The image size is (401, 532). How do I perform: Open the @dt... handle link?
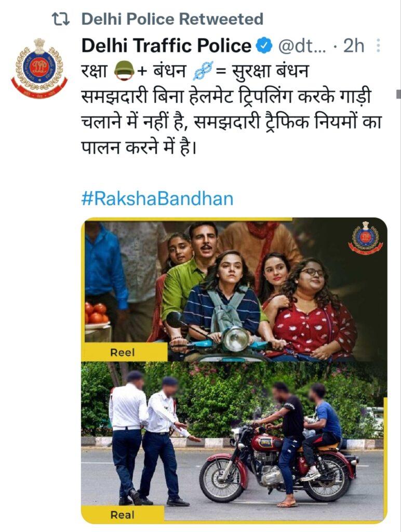pyautogui.click(x=302, y=46)
